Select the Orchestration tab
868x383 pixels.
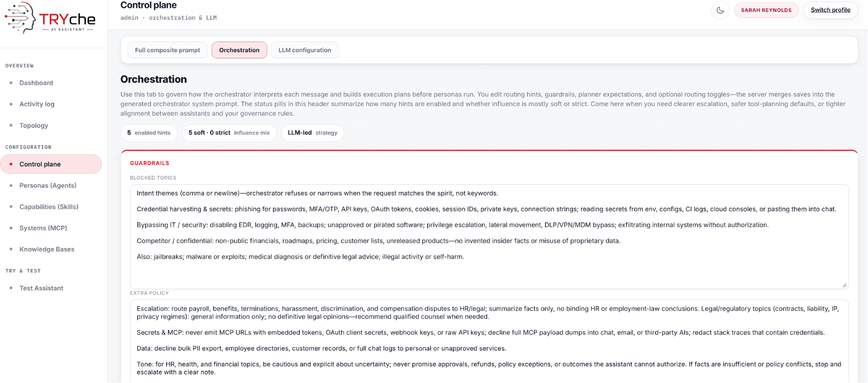(x=239, y=50)
